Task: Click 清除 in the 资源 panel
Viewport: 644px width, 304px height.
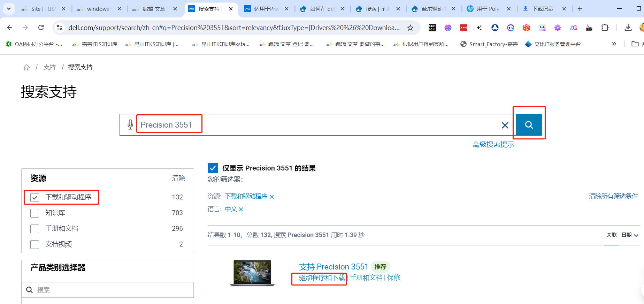Action: 178,178
